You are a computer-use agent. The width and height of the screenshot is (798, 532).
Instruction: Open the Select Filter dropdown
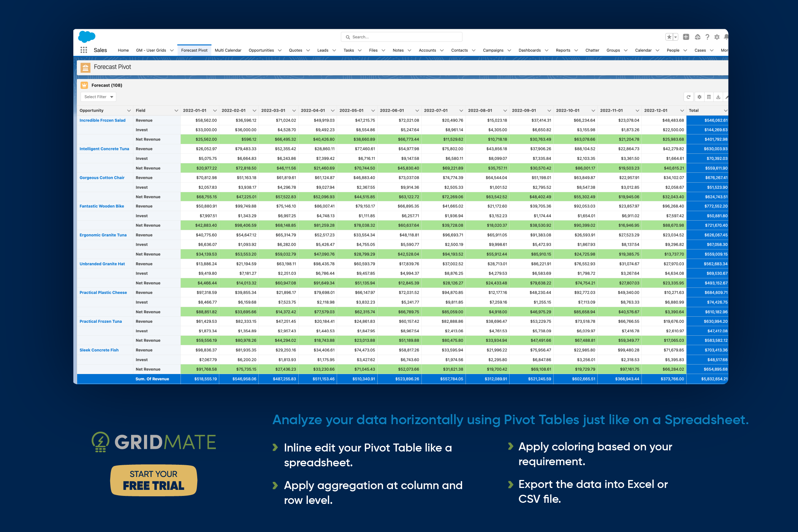coord(98,96)
